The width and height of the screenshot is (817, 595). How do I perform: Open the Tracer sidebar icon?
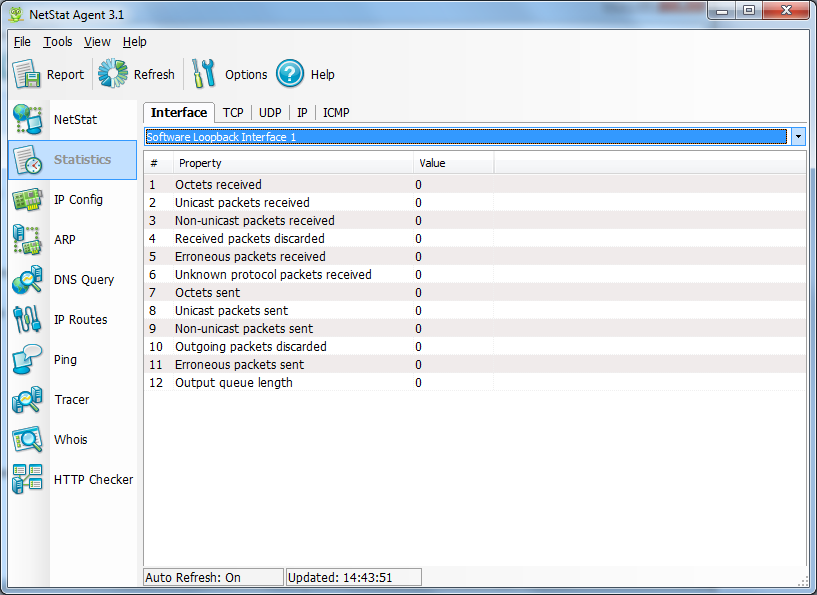pos(27,400)
